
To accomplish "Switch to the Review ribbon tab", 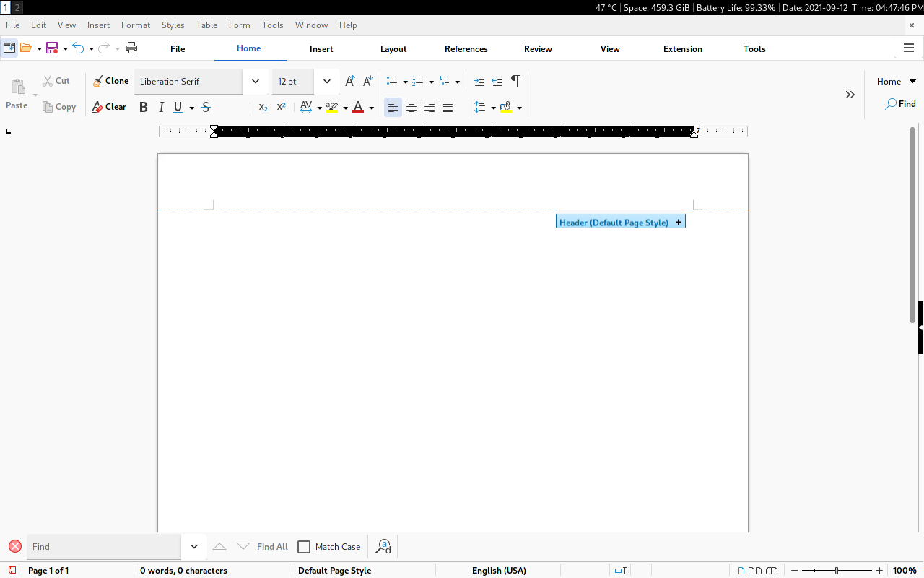I will tap(538, 49).
